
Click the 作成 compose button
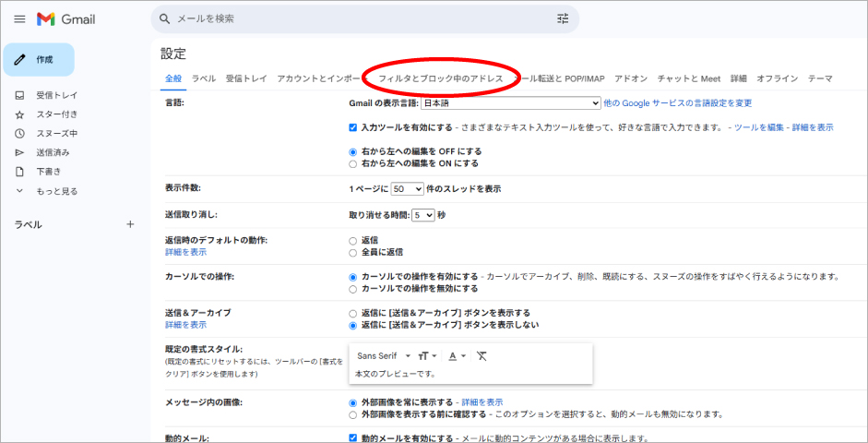tap(39, 60)
